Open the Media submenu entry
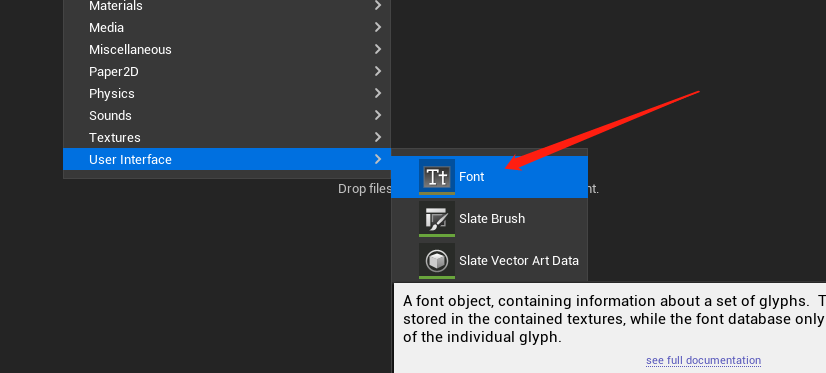 pos(227,27)
